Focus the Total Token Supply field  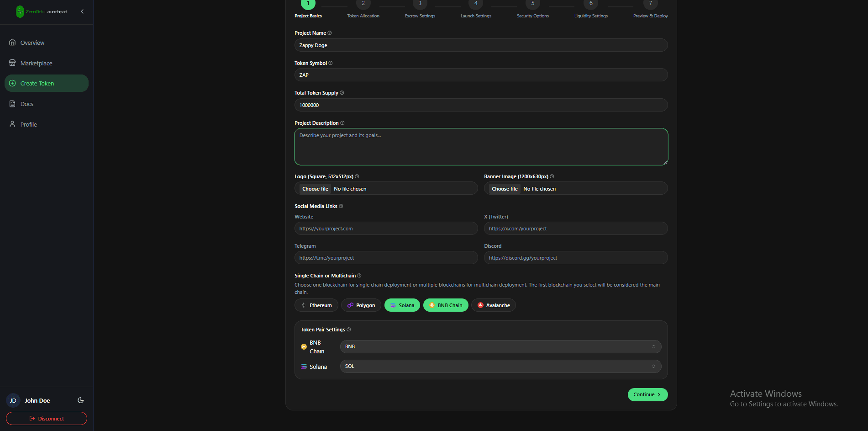click(x=481, y=105)
